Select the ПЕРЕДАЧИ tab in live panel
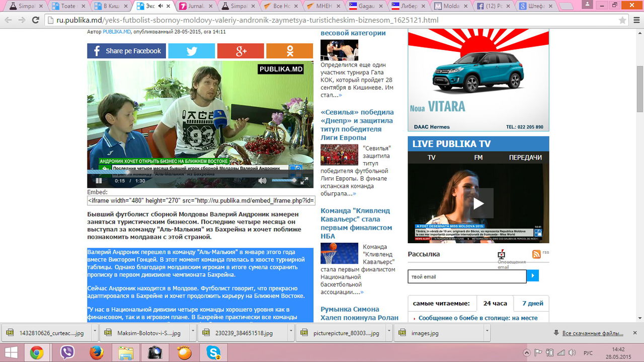Screen dimensions: 644x362 click(525, 158)
